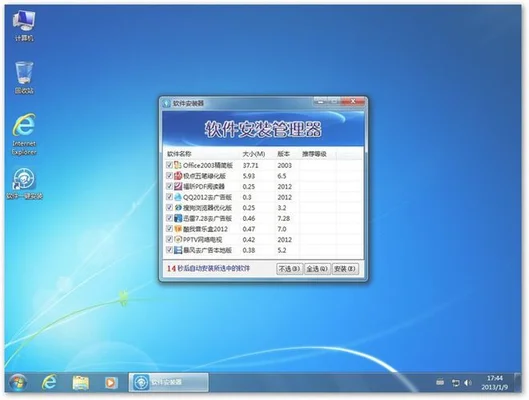Open the Windows Media Player taskbar icon
This screenshot has width=529, height=400.
pyautogui.click(x=111, y=382)
